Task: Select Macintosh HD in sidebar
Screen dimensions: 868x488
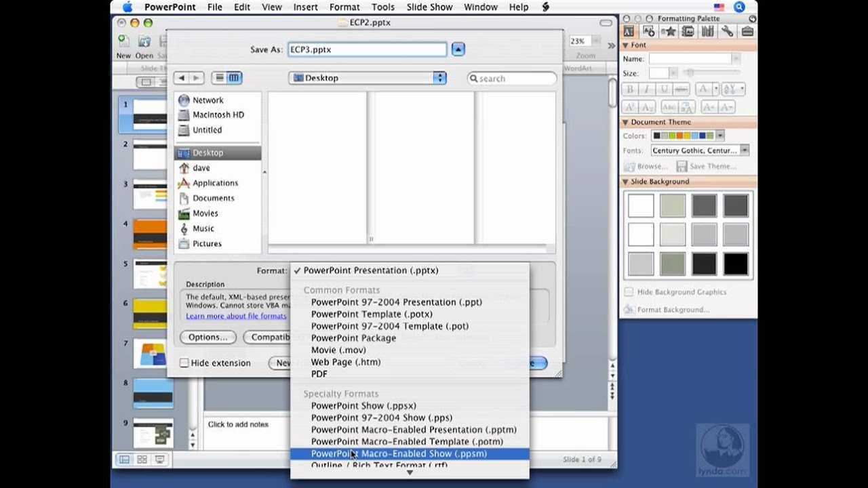Action: (217, 115)
